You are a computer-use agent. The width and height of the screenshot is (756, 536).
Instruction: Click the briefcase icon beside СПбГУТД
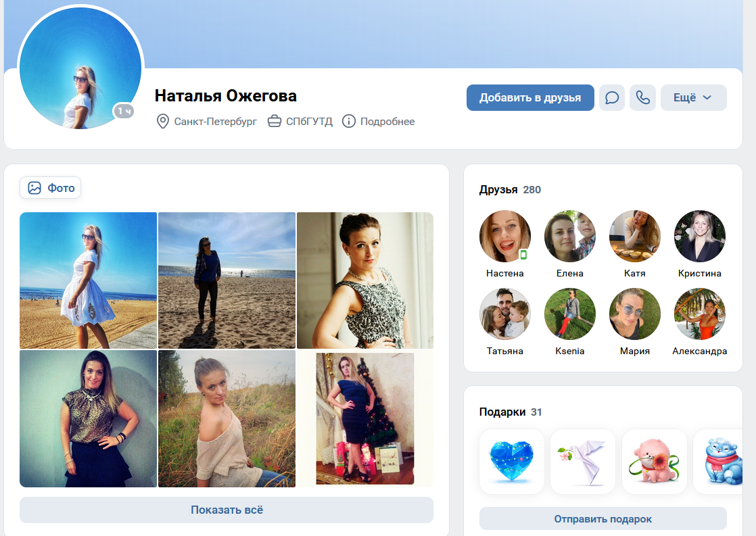275,121
